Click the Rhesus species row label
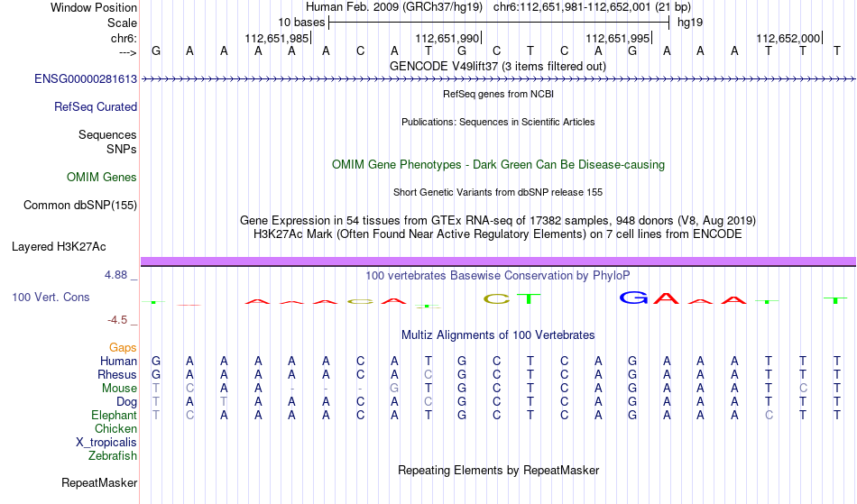This screenshot has height=504, width=857. point(116,374)
